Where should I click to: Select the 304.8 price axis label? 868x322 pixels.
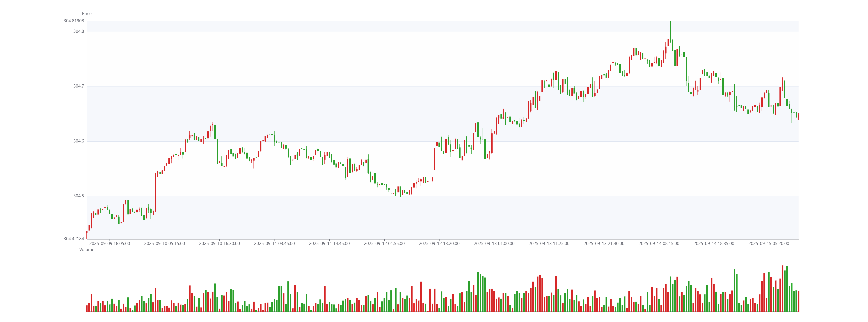[x=79, y=31]
